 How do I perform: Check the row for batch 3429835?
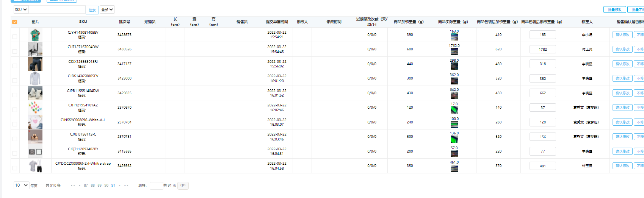15,95
